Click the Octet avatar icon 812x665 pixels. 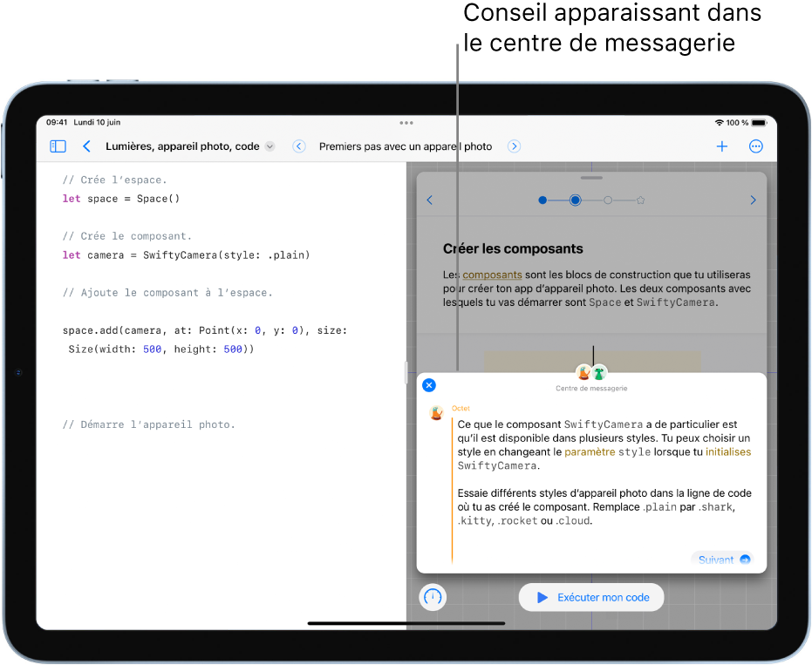(437, 413)
